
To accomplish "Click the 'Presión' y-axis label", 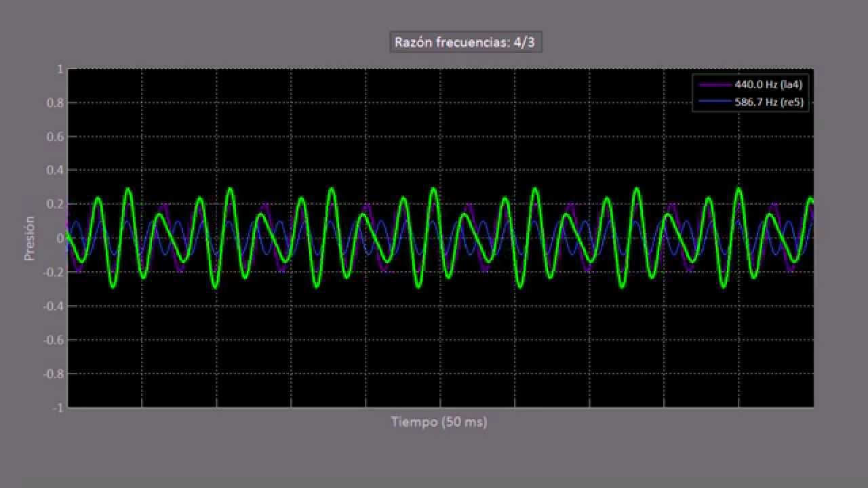I will (x=30, y=238).
